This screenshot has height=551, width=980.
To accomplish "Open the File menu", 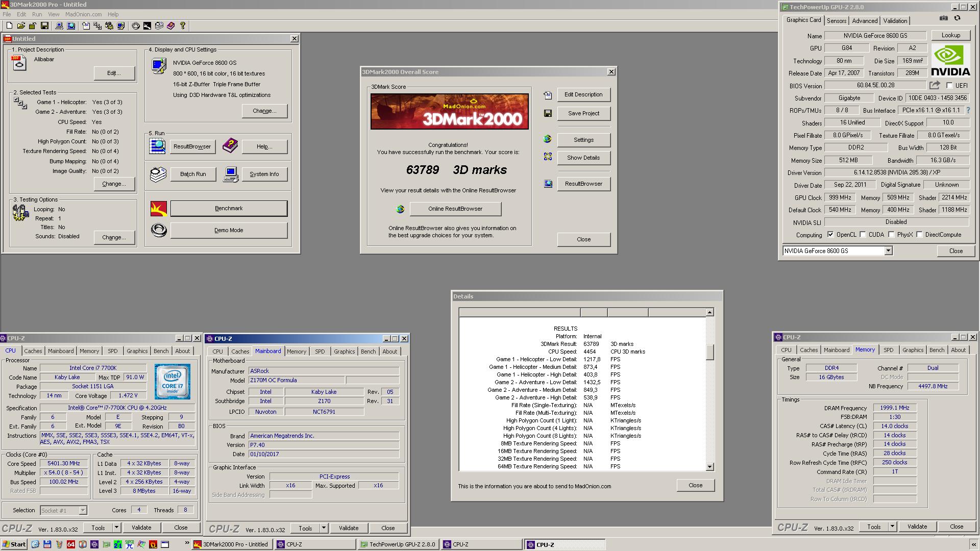I will (7, 14).
